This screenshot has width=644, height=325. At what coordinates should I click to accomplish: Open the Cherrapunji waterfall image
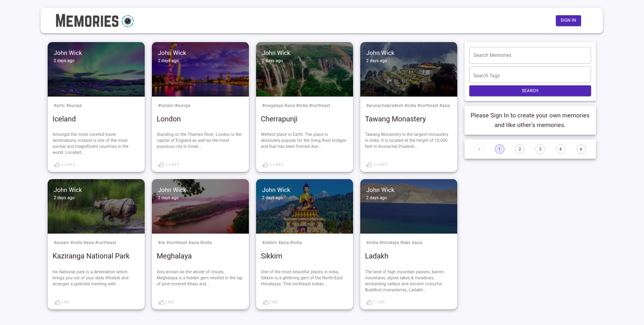tap(305, 69)
